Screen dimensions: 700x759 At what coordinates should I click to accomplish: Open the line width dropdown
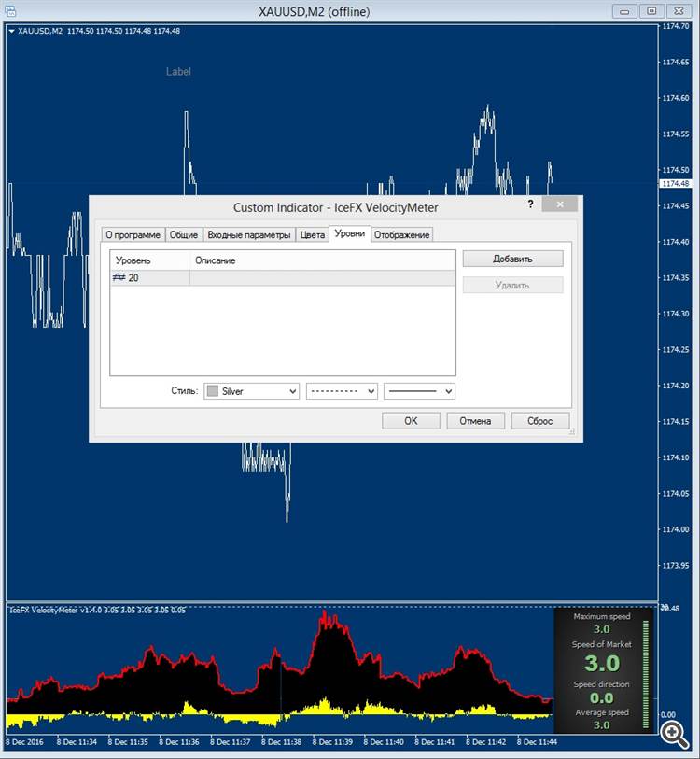[x=420, y=391]
